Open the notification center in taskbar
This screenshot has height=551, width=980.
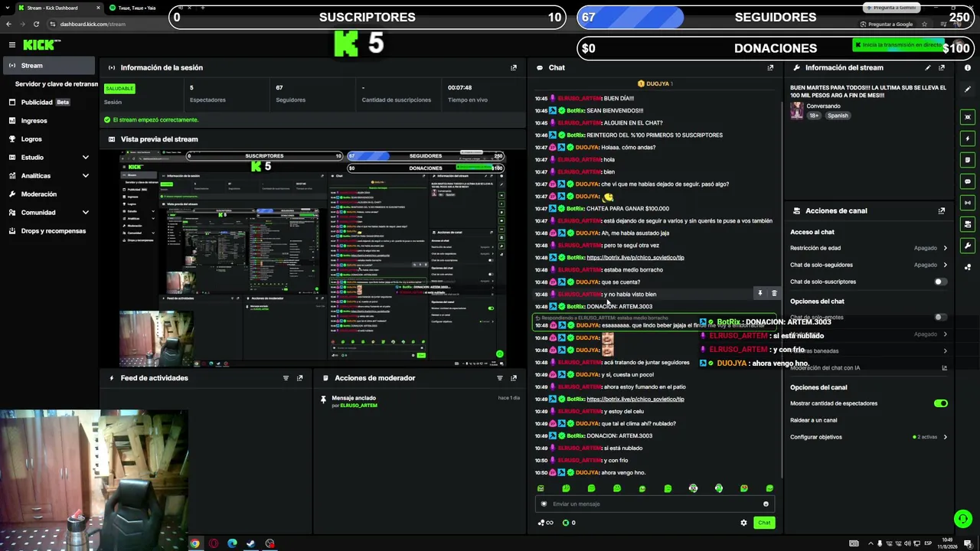(x=970, y=543)
